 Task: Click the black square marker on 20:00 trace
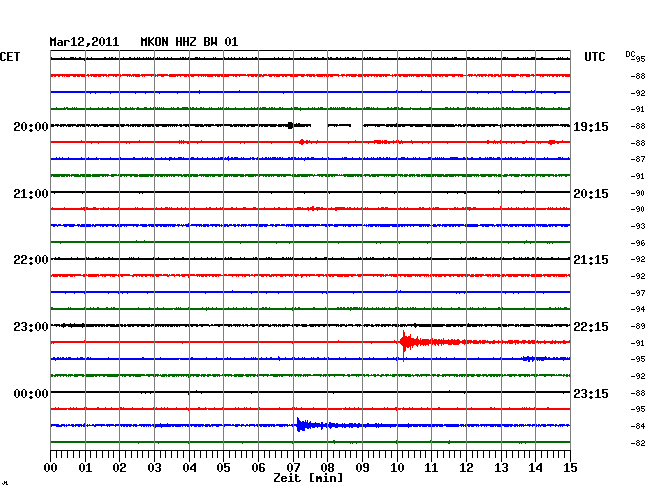(x=290, y=125)
